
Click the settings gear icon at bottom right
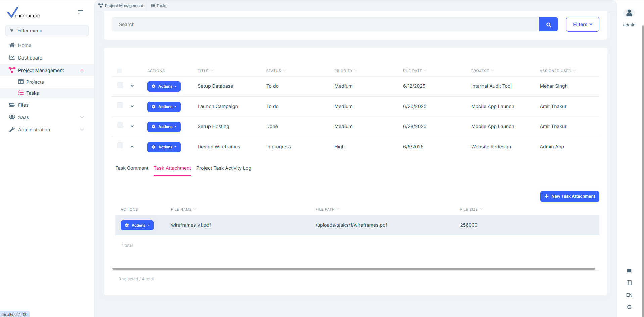tap(629, 307)
